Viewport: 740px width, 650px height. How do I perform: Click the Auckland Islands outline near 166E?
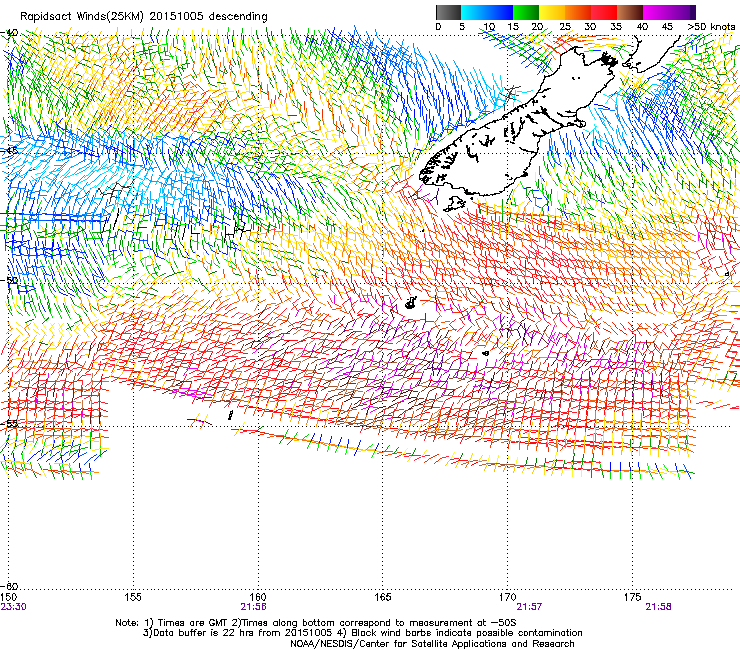coord(411,303)
